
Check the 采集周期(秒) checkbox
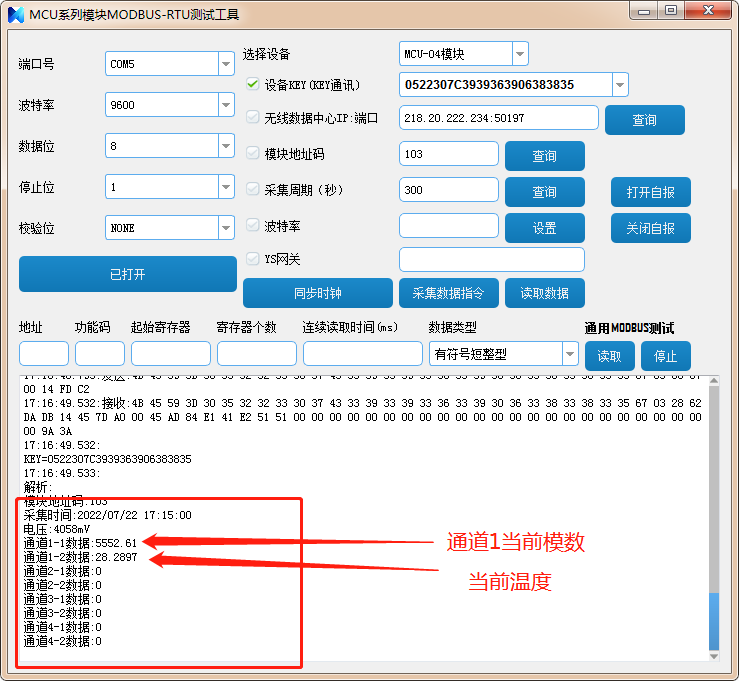[253, 191]
